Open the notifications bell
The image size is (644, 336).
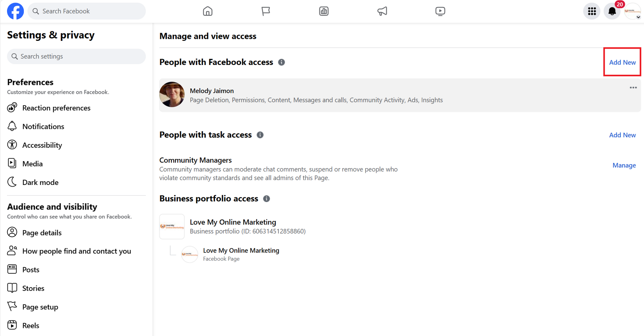(612, 11)
